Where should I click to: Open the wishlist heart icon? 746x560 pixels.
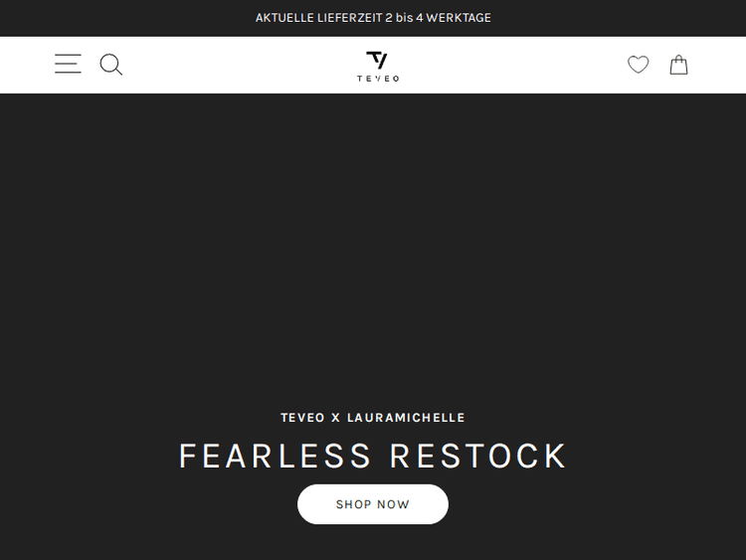point(638,65)
